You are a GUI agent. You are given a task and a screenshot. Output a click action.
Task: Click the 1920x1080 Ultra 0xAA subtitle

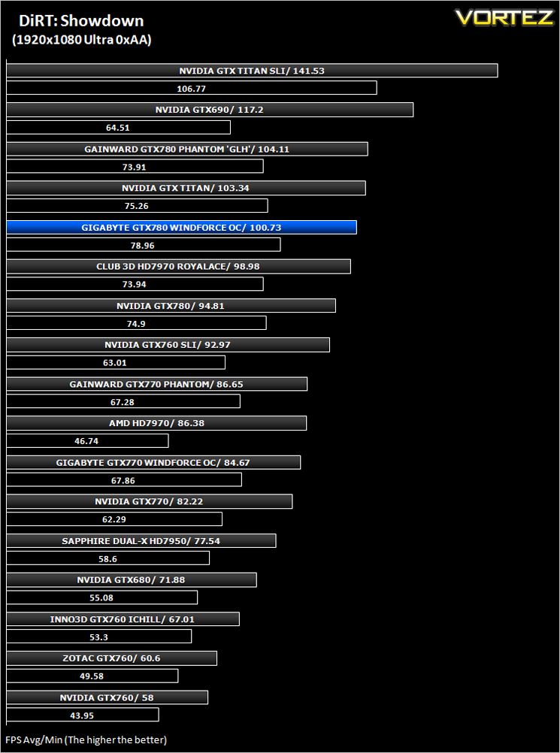click(x=82, y=41)
